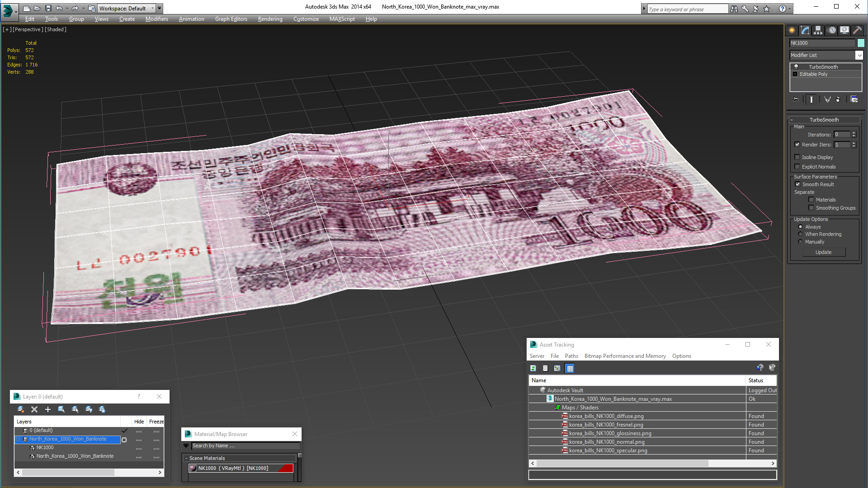Click Hide/Unhide All Layers icon

(x=89, y=409)
